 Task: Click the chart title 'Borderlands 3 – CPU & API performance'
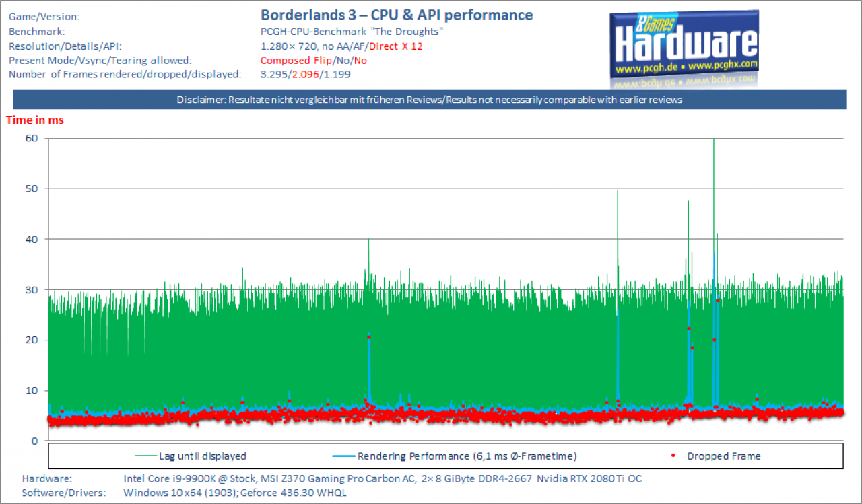[397, 15]
